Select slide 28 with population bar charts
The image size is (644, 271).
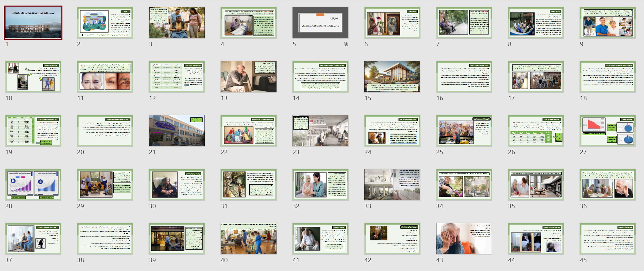33,185
